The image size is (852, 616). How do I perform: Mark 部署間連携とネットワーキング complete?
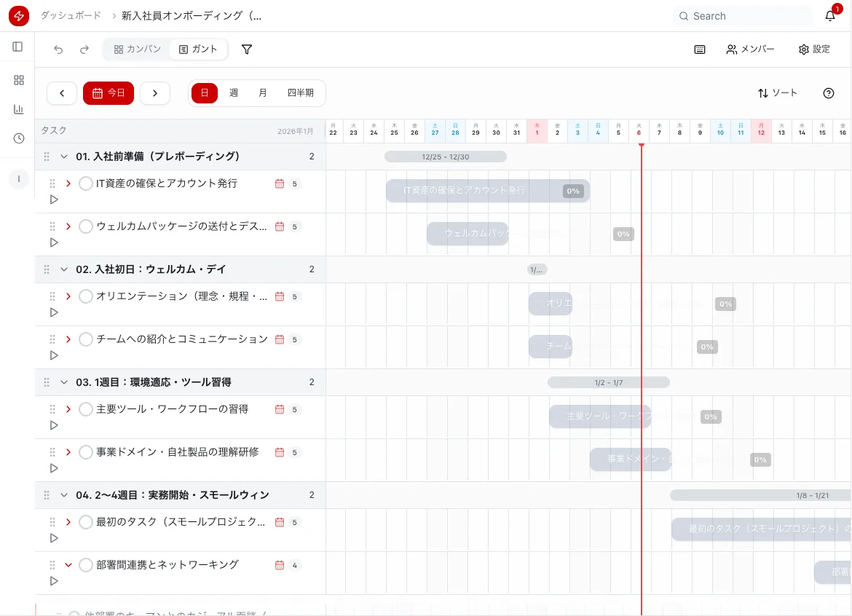85,565
